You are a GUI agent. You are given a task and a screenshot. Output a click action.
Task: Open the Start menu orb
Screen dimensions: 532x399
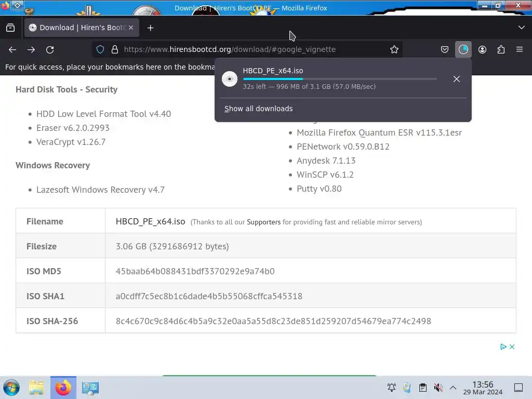pyautogui.click(x=11, y=388)
